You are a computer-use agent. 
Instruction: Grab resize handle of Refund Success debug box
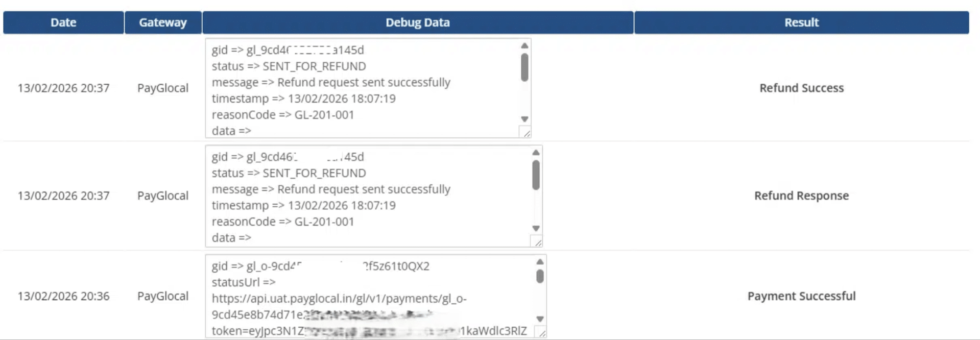pyautogui.click(x=525, y=133)
